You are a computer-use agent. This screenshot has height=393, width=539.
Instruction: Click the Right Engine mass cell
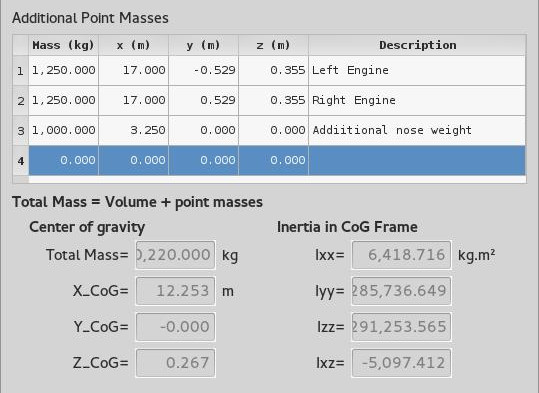click(x=64, y=100)
